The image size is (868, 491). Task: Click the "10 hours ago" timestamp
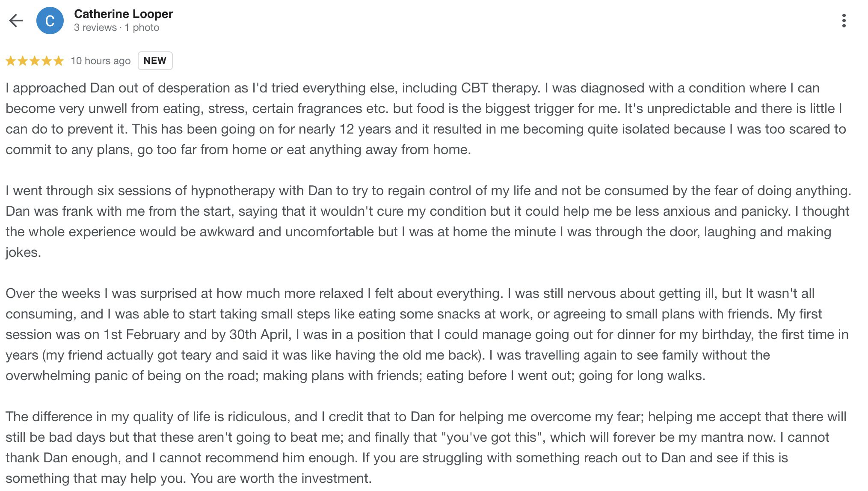coord(101,60)
